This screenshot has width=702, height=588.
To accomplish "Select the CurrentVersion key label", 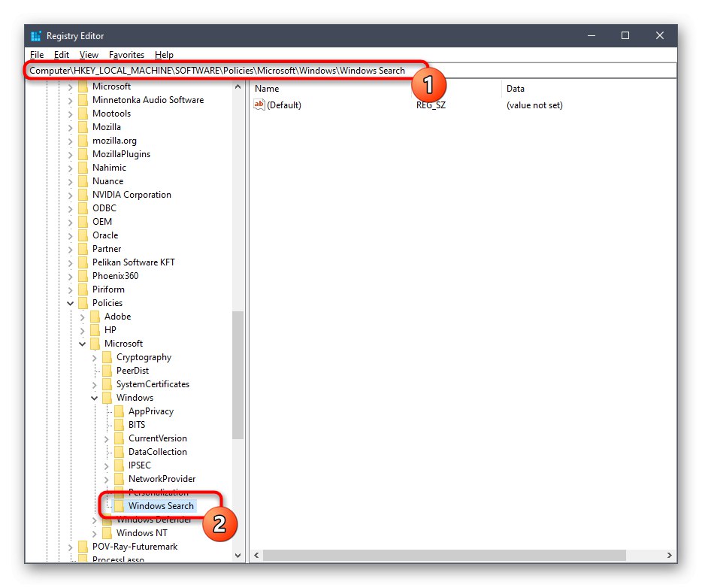I will [158, 438].
